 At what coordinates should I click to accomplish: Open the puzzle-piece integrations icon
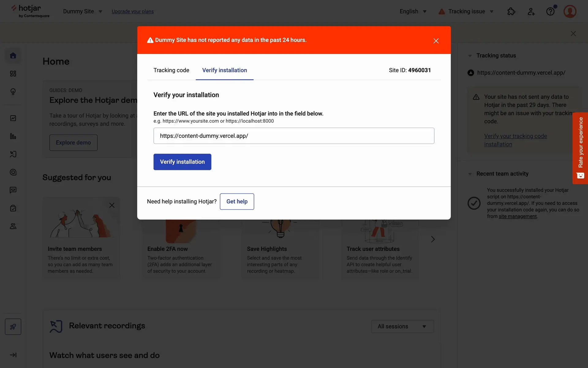coord(511,11)
